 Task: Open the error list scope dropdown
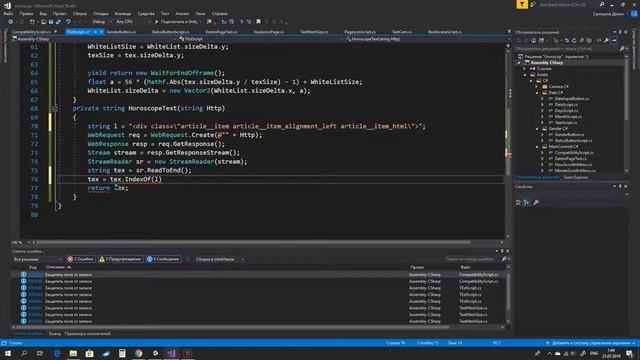[37, 259]
